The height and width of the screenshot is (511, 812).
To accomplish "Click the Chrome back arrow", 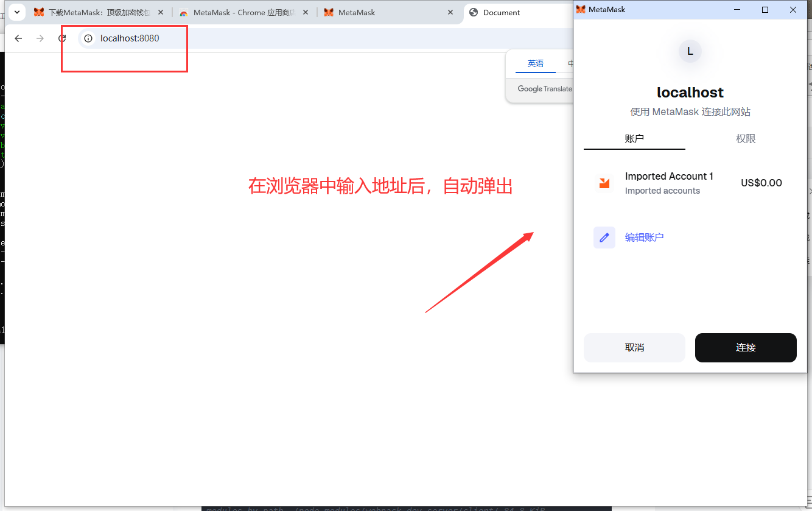I will (x=18, y=38).
